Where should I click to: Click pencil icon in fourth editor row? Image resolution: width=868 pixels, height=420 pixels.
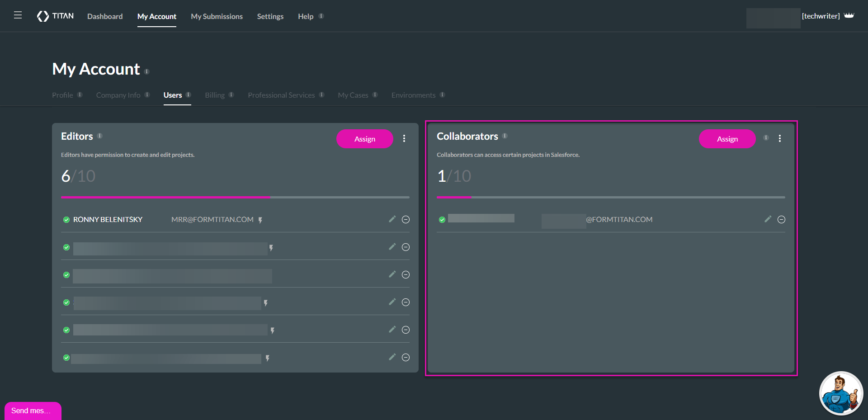(x=392, y=302)
